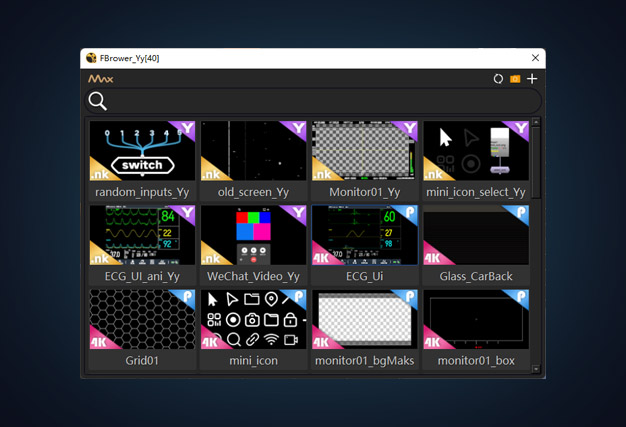Click the magnifier search icon
Image resolution: width=626 pixels, height=427 pixels.
click(98, 101)
